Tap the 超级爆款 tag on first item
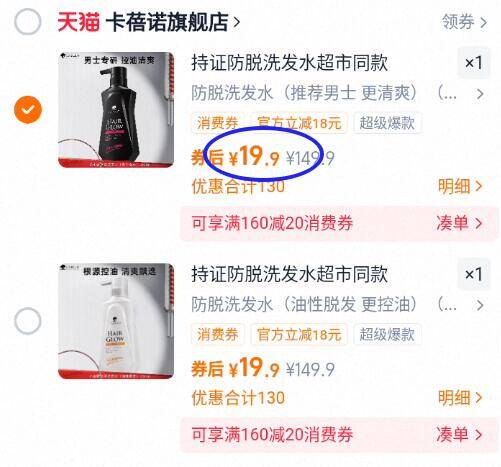 point(387,123)
